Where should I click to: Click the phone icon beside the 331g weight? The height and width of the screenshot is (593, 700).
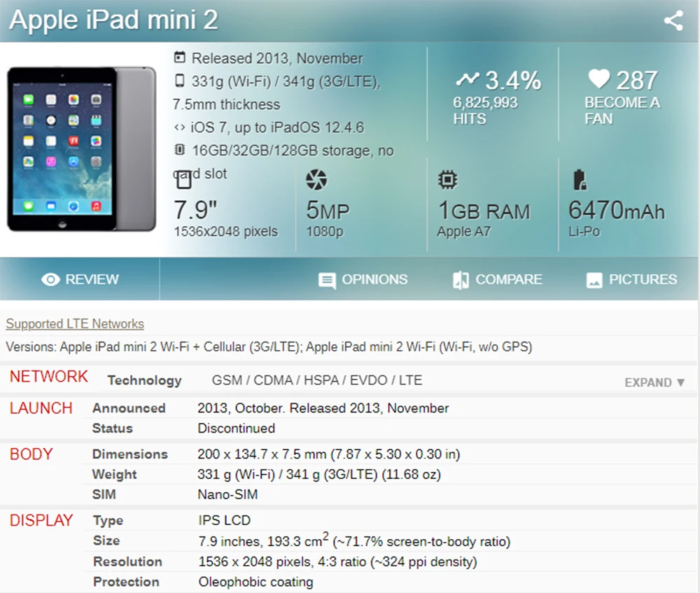click(x=179, y=81)
